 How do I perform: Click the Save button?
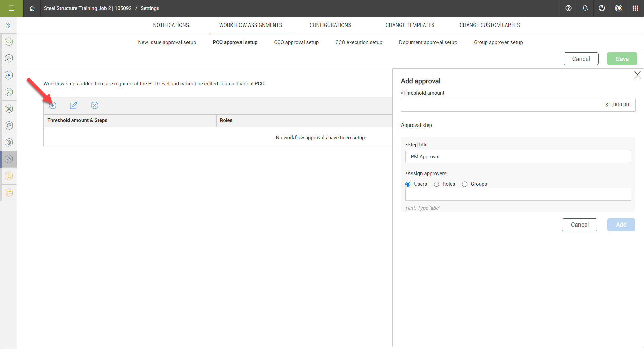622,59
